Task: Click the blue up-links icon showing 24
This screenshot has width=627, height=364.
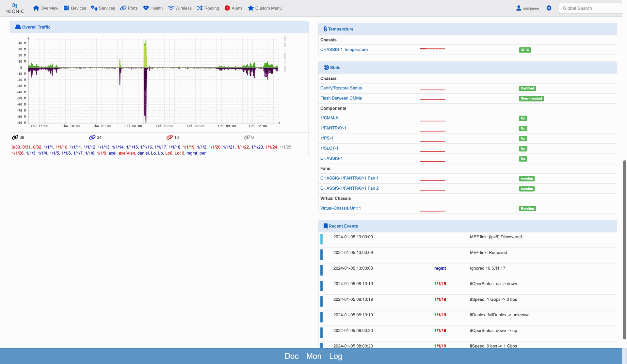Action: [x=92, y=137]
